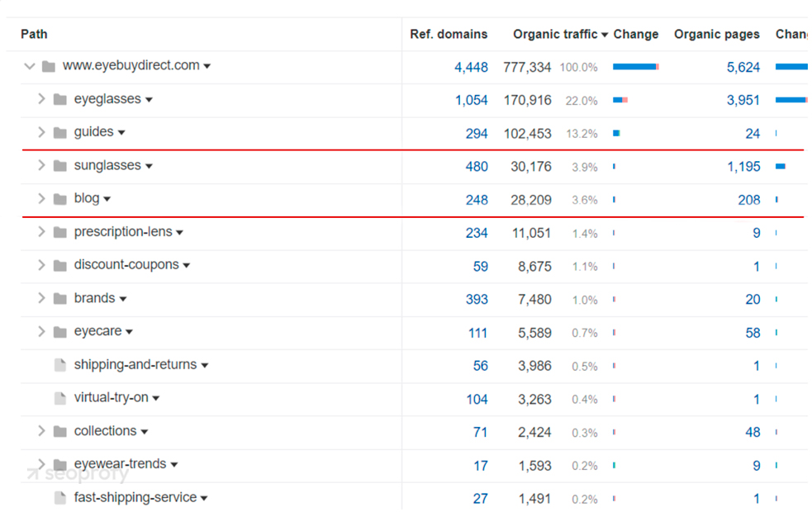This screenshot has width=812, height=512.
Task: Click the brands folder icon
Action: pos(60,299)
